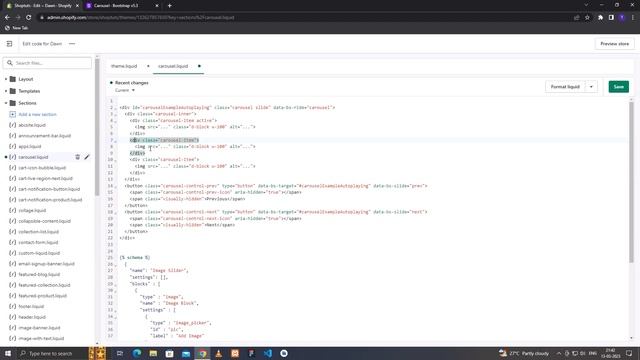Close the Carousel Bootstrap browser tab
This screenshot has height=360, width=640.
157,6
